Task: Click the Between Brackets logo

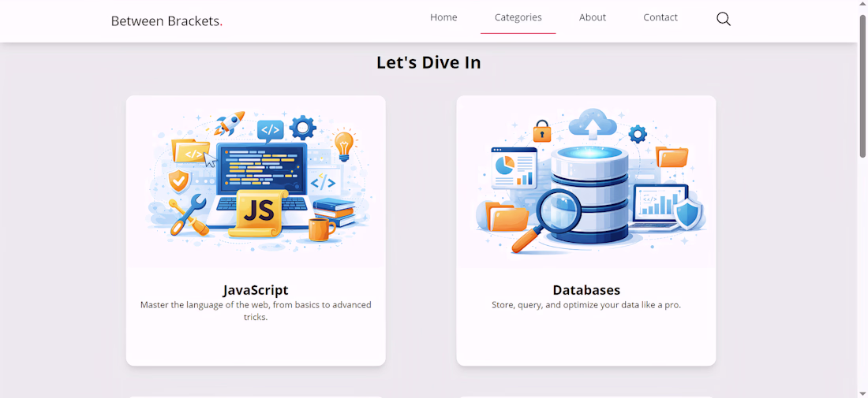Action: point(166,21)
